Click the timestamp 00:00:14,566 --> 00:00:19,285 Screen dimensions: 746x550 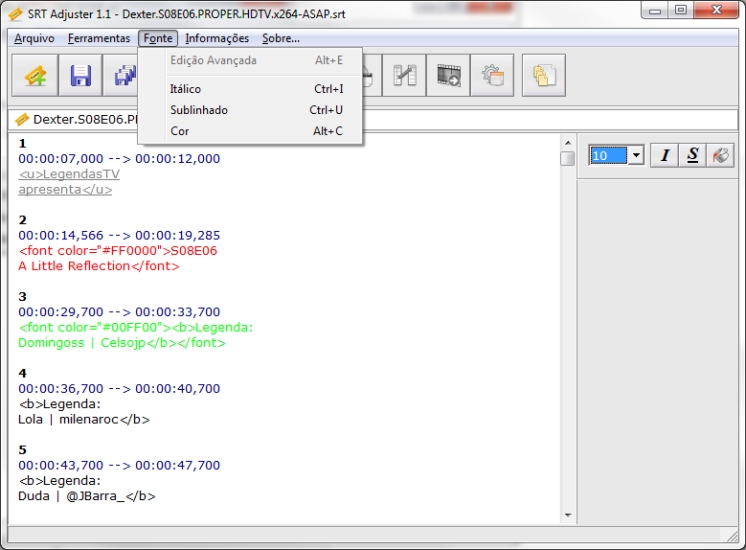[119, 235]
